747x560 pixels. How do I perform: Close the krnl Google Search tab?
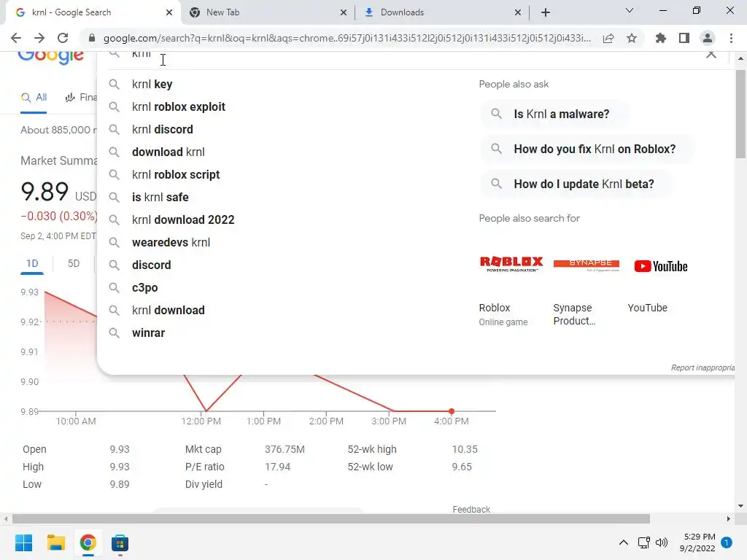pos(169,12)
